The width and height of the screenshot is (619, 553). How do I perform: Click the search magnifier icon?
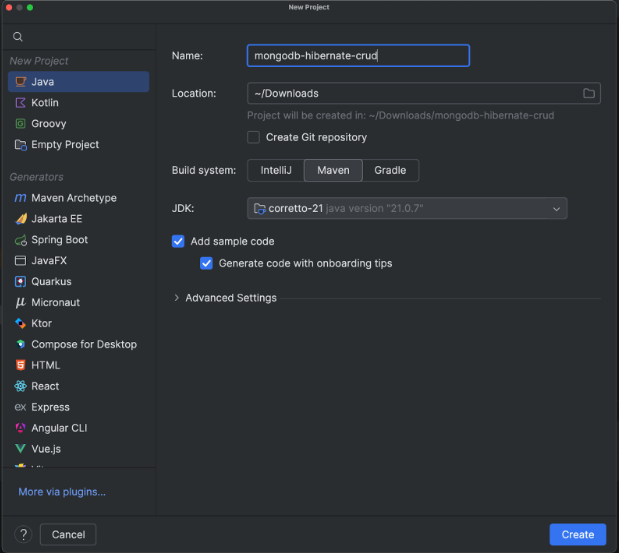click(18, 37)
